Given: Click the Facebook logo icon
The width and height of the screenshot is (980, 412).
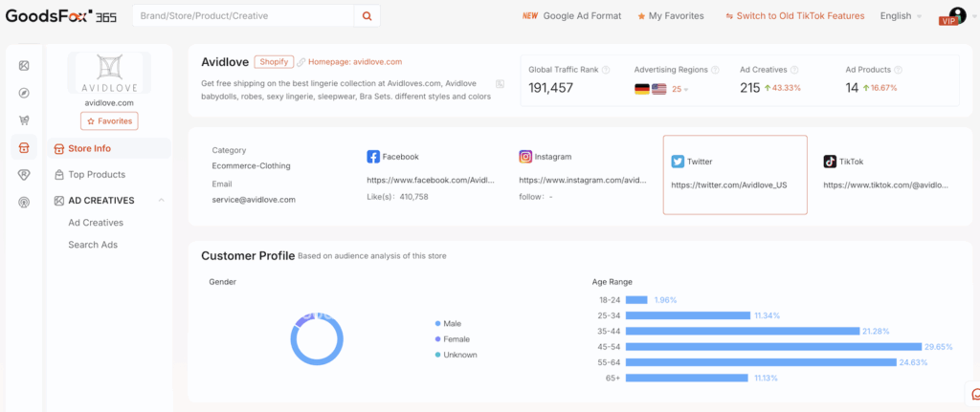Looking at the screenshot, I should 373,157.
